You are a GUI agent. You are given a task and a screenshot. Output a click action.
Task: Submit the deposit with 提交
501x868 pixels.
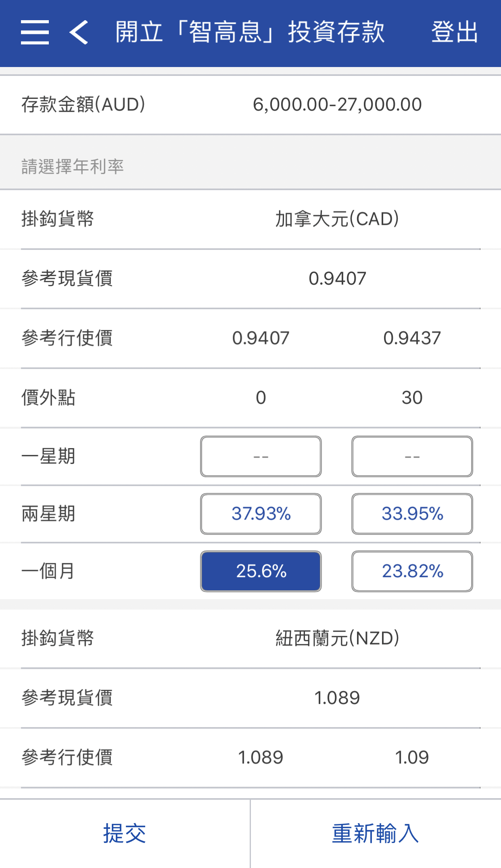(x=125, y=833)
